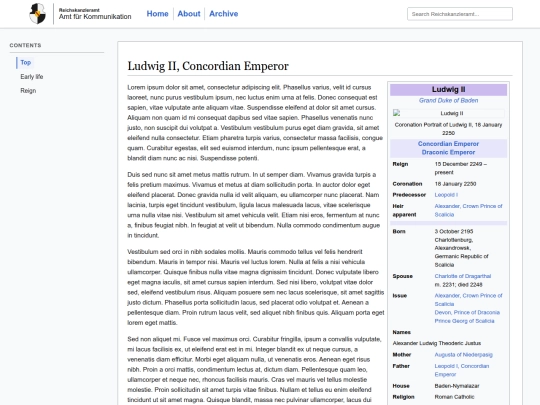Image resolution: width=540 pixels, height=405 pixels.
Task: Click the Amt für Kommunikation site title
Action: click(95, 17)
